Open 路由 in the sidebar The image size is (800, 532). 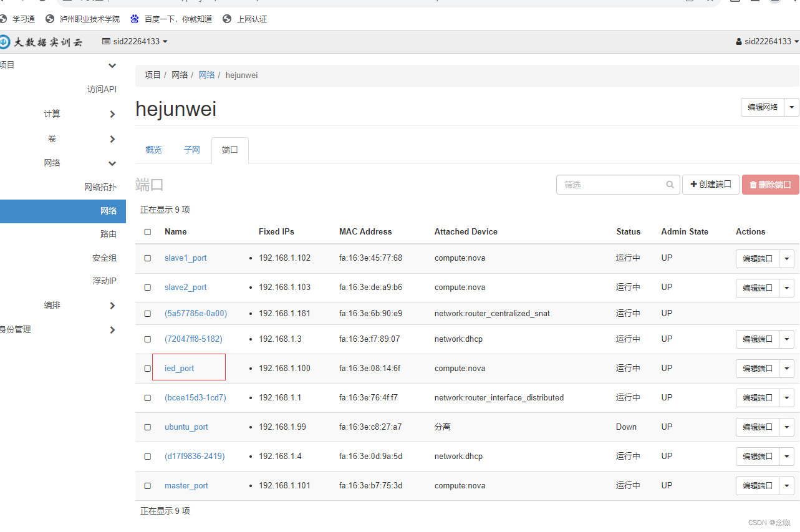pyautogui.click(x=108, y=234)
